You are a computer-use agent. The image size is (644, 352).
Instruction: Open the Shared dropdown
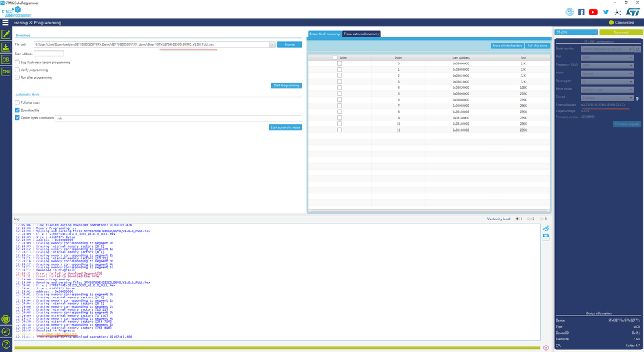tap(607, 98)
